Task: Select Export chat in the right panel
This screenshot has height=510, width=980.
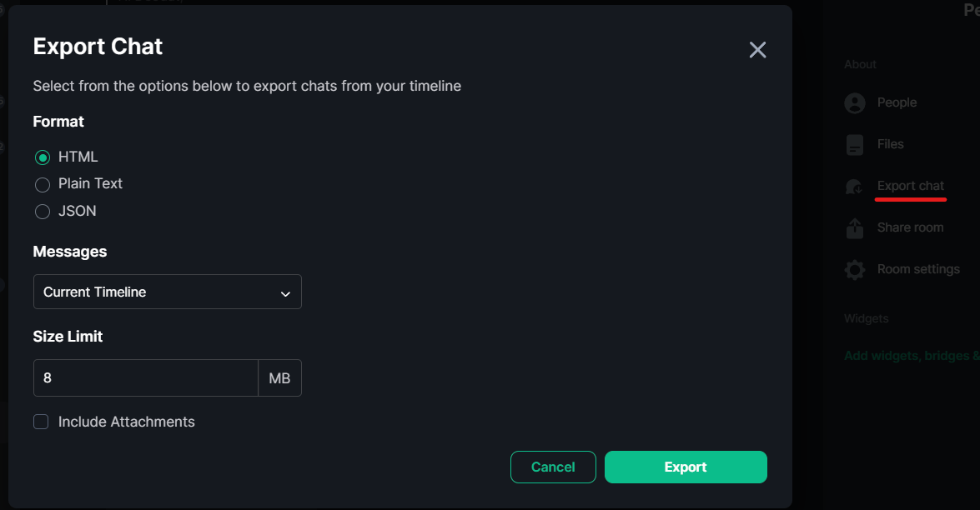Action: pyautogui.click(x=911, y=186)
